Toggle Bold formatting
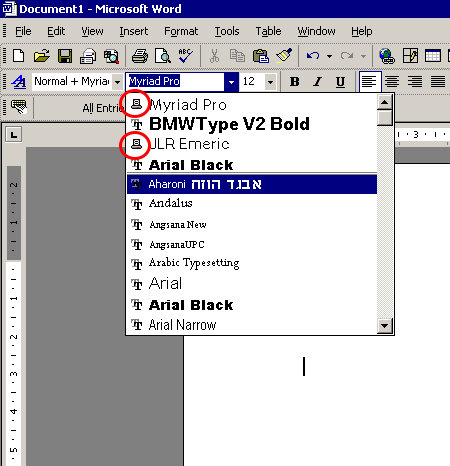This screenshot has height=466, width=450. 294,81
